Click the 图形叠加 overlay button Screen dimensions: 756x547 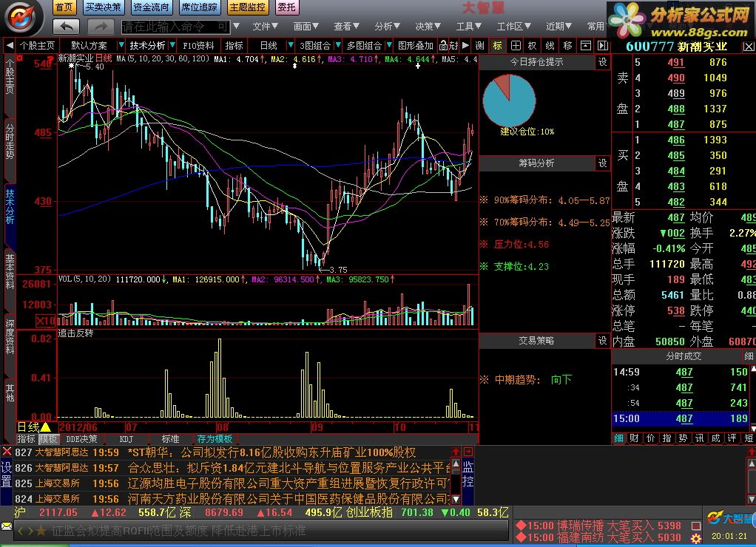(415, 46)
